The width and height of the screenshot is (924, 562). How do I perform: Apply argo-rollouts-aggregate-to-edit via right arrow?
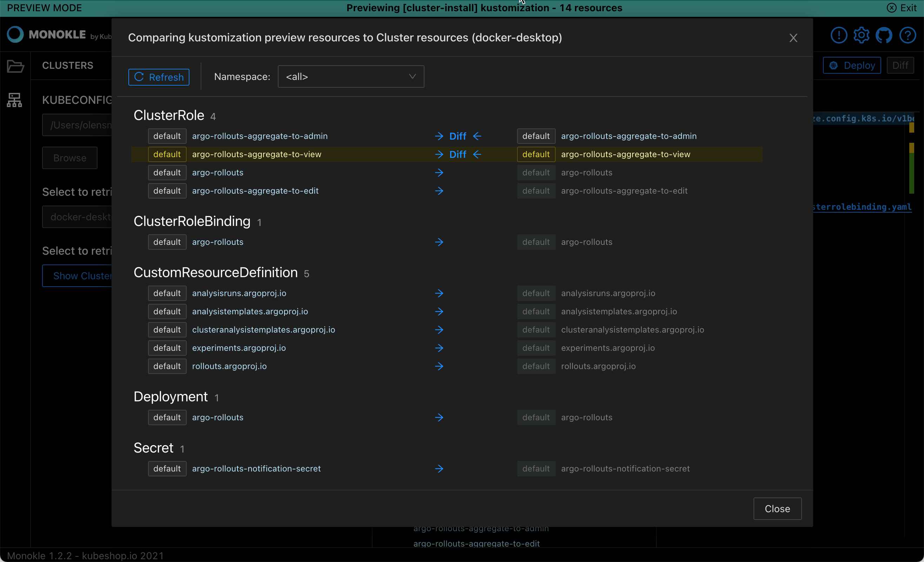439,191
